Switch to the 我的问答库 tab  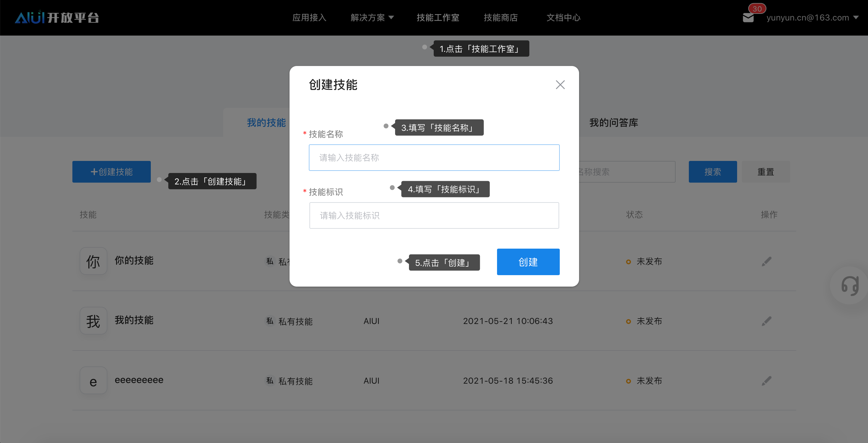[x=613, y=123]
